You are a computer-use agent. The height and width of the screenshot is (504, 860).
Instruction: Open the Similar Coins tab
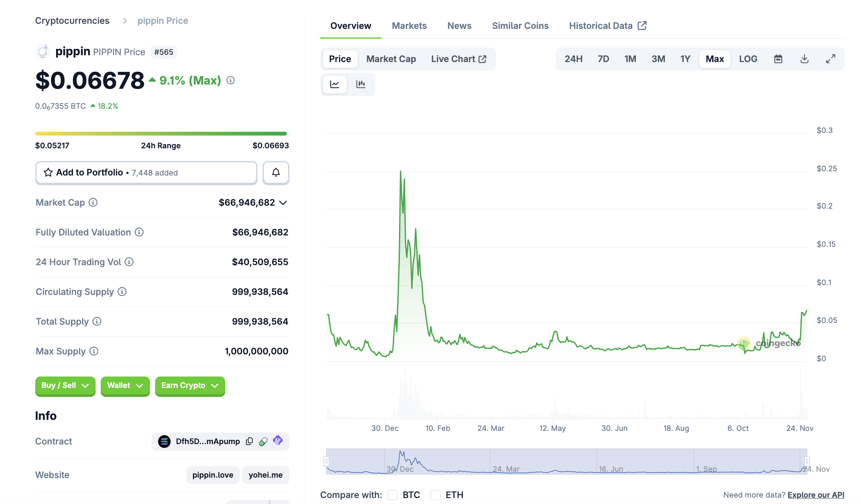pyautogui.click(x=520, y=26)
